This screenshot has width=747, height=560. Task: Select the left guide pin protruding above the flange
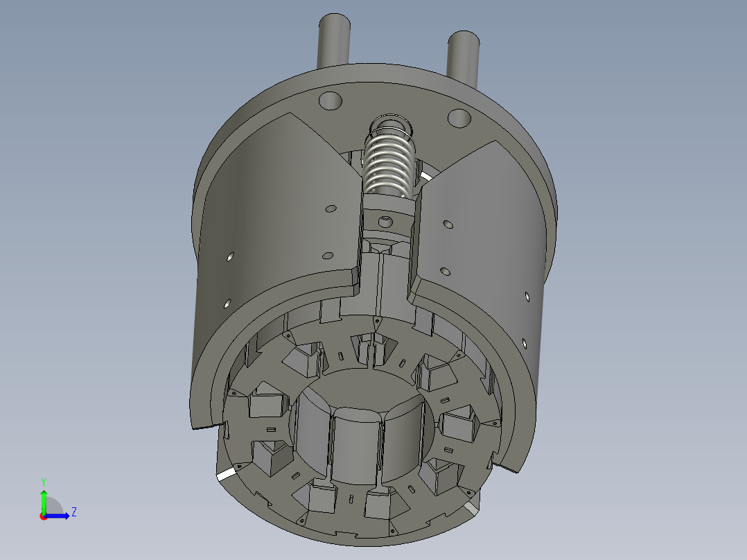coord(334,41)
